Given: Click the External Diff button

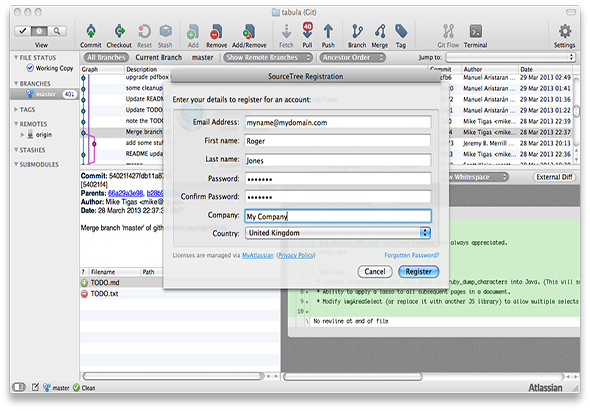Looking at the screenshot, I should tap(554, 177).
